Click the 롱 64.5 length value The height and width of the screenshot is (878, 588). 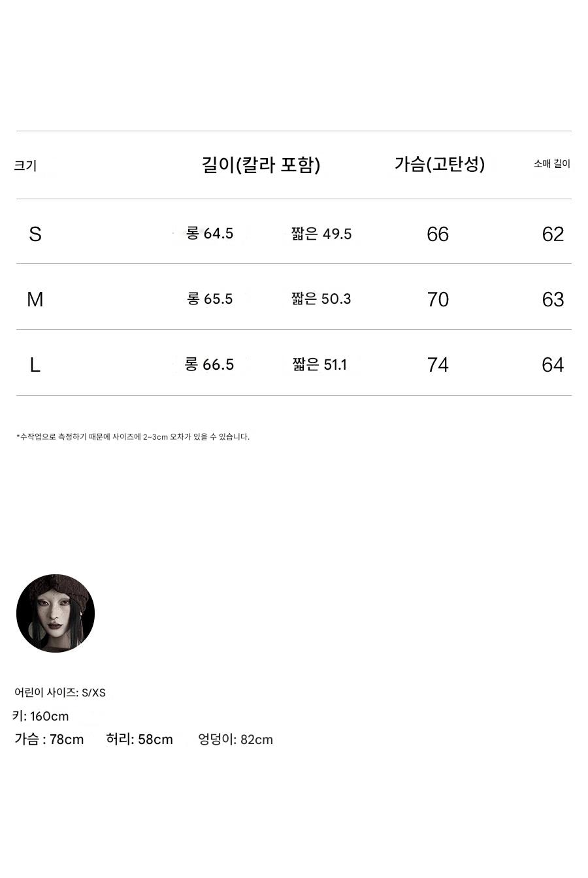click(x=210, y=233)
